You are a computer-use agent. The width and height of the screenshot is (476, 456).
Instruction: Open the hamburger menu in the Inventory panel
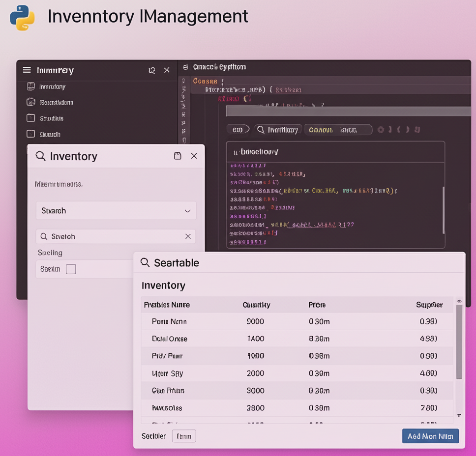27,70
